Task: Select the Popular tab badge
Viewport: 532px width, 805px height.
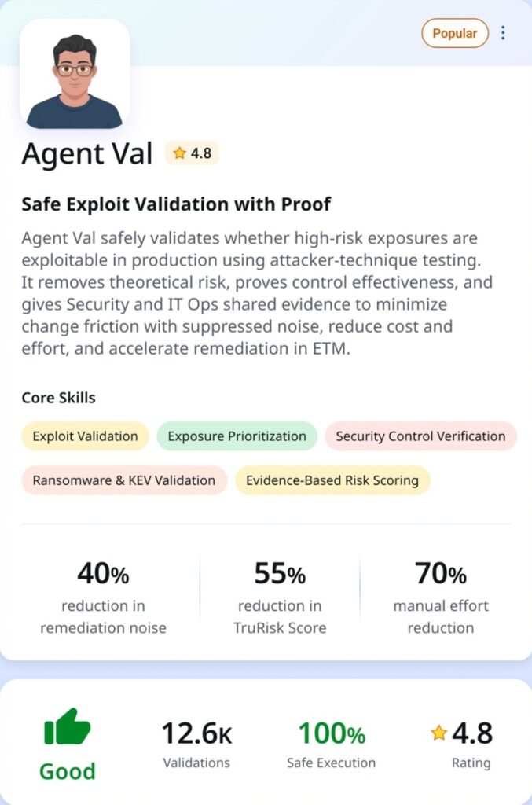Action: (454, 33)
